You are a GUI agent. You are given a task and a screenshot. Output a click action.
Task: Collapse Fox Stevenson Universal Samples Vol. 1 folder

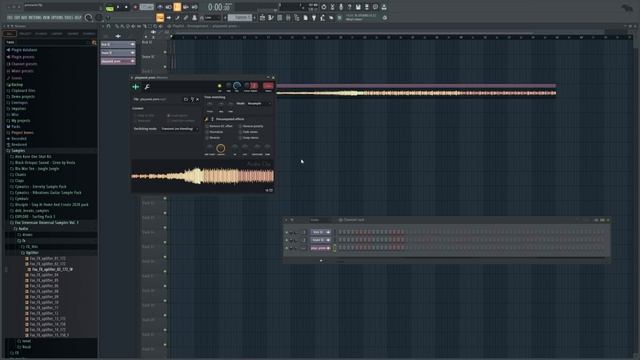pyautogui.click(x=47, y=223)
